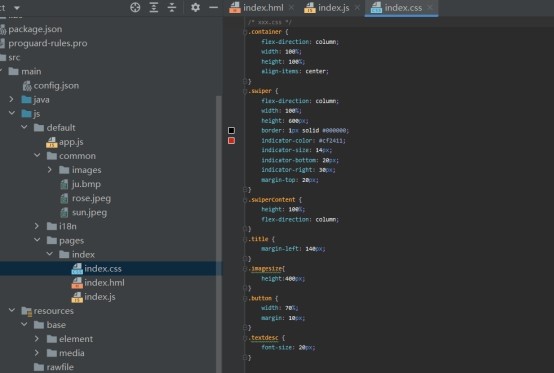
Task: Click the locate current file target icon
Action: pyautogui.click(x=135, y=7)
